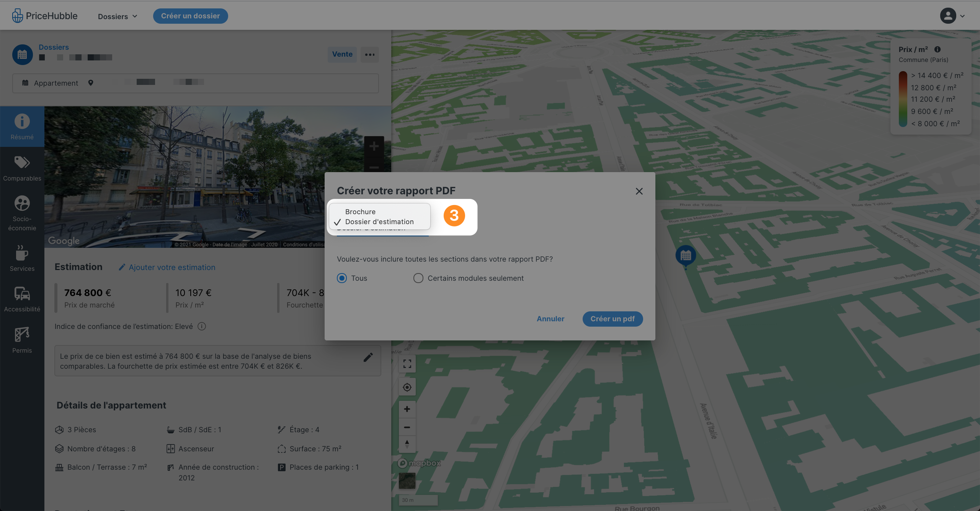
Task: Open the Accessibilité sidebar section
Action: [22, 299]
